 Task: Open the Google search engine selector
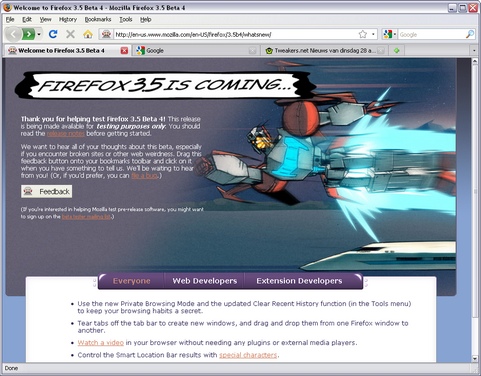tap(390, 34)
